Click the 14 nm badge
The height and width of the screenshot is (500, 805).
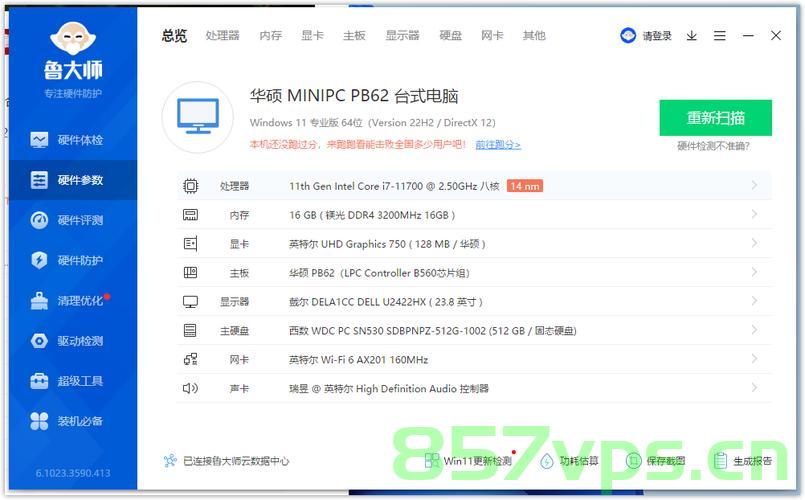coord(525,186)
